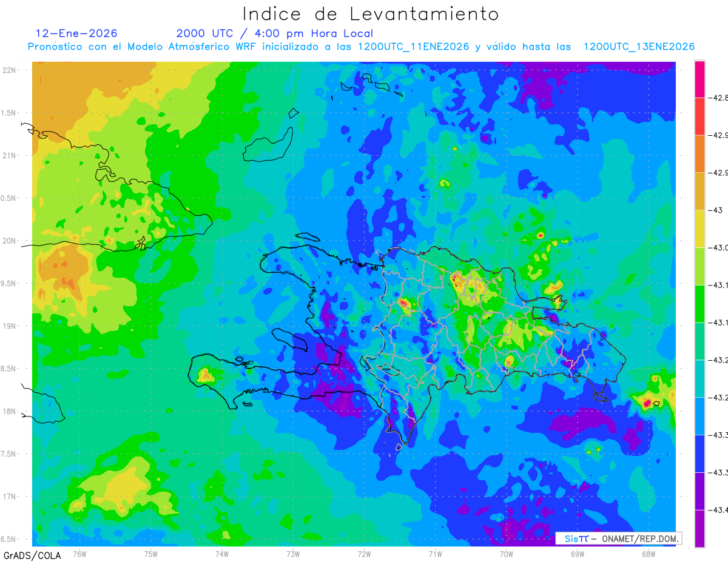Click the '-42.8' legend value

click(718, 98)
